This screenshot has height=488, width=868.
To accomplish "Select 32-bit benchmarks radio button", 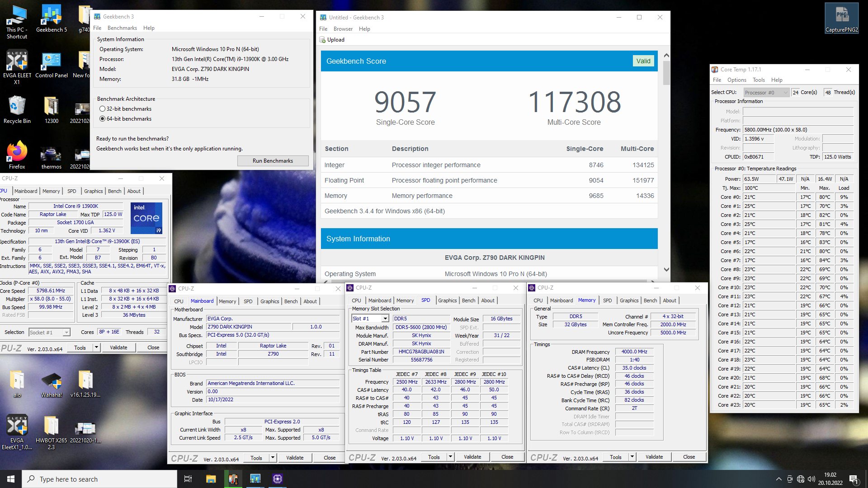I will coord(103,109).
